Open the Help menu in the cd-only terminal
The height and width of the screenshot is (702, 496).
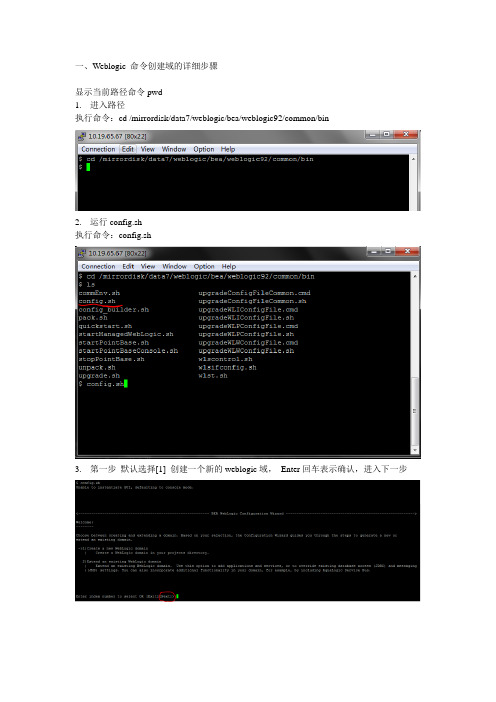coord(227,149)
